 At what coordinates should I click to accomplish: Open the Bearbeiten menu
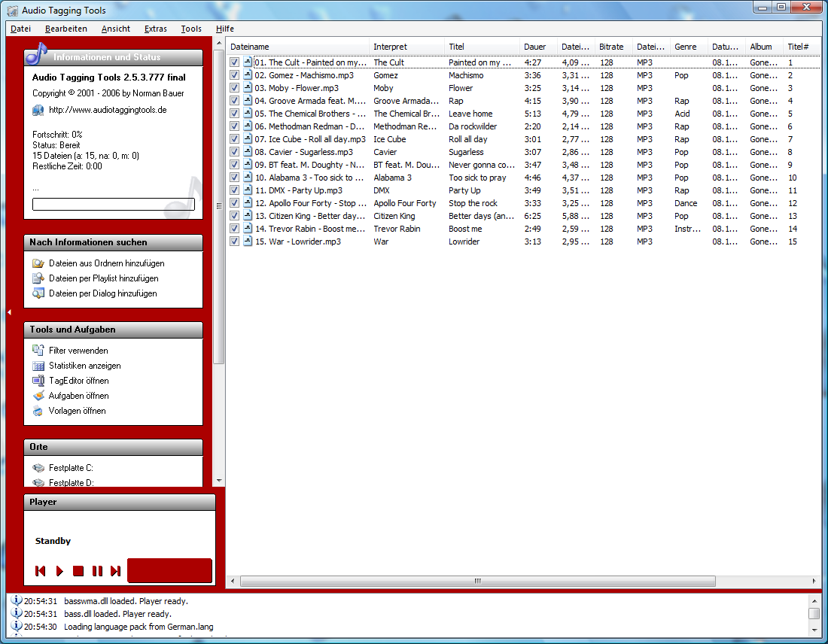tap(66, 29)
